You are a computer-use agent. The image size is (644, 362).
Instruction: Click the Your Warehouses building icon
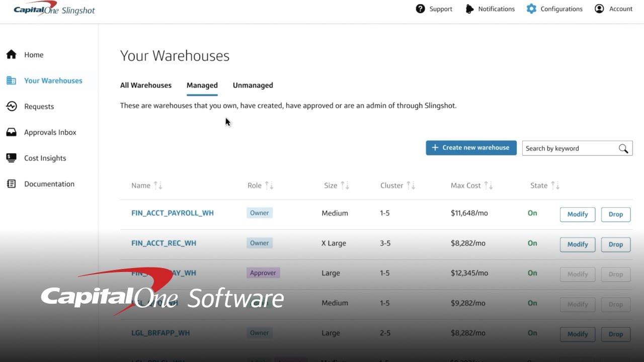[11, 80]
